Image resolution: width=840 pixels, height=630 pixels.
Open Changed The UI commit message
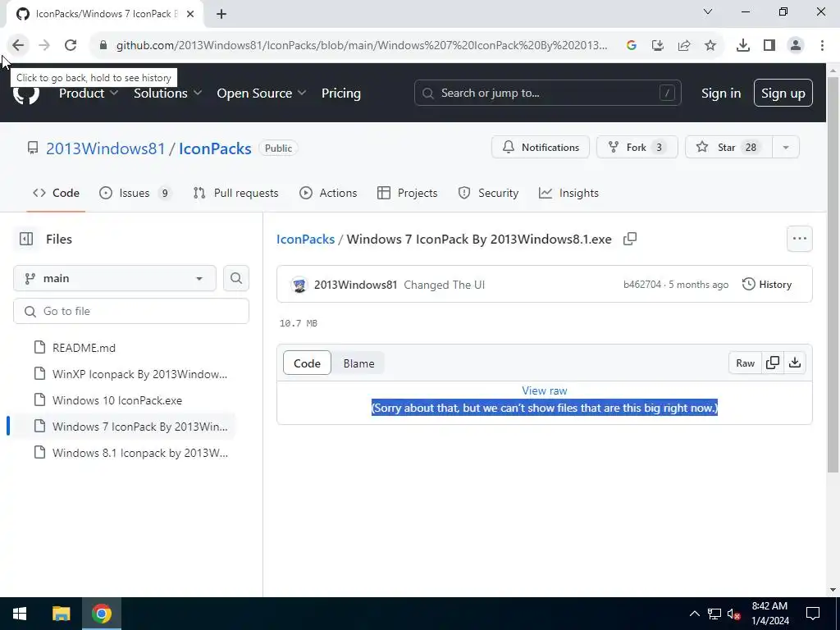click(x=444, y=285)
